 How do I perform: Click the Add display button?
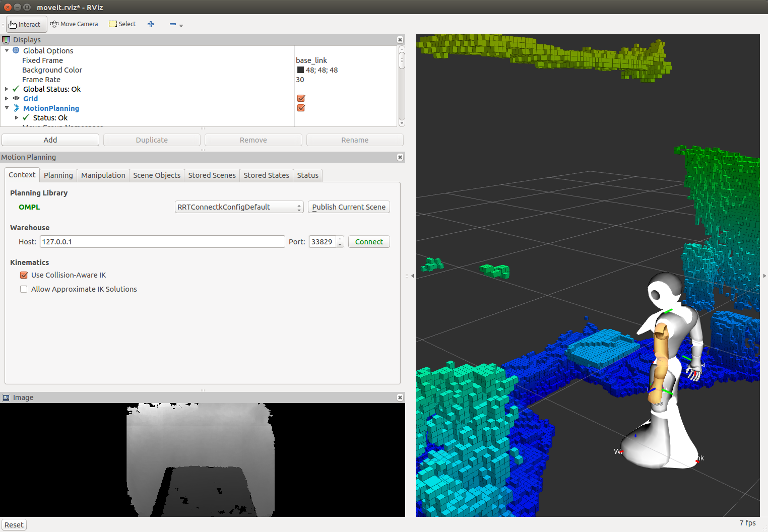(50, 140)
